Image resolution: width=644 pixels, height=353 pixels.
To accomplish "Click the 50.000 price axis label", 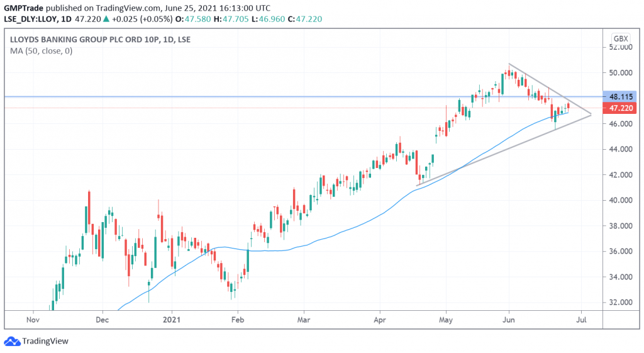I will pyautogui.click(x=621, y=73).
